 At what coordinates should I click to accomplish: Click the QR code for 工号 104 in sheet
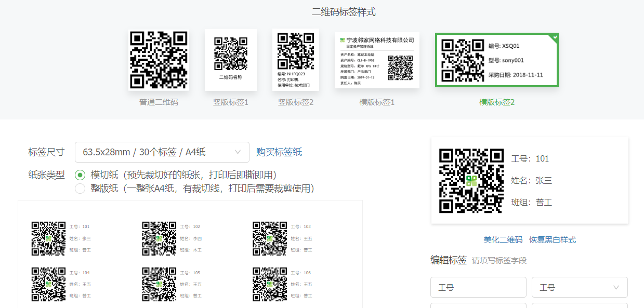point(48,284)
